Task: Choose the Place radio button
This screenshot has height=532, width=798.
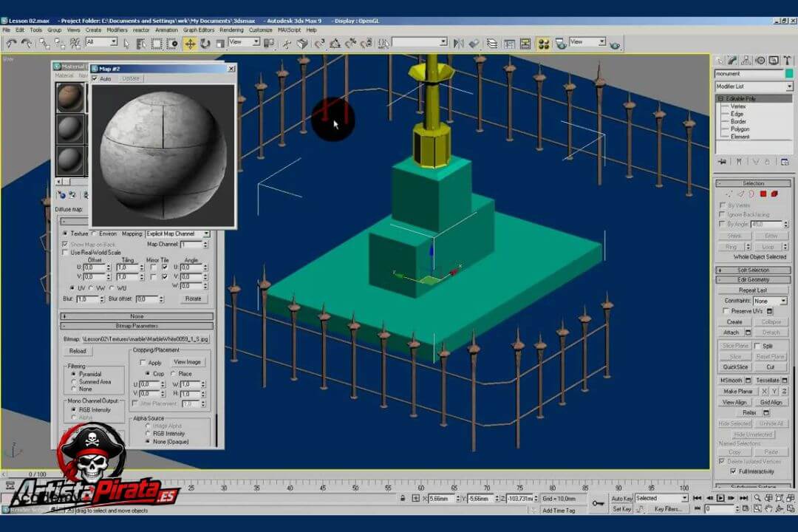Action: point(173,374)
